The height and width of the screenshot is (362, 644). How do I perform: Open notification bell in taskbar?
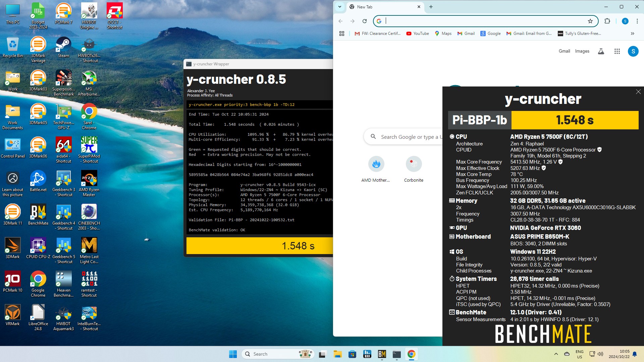[x=635, y=354]
